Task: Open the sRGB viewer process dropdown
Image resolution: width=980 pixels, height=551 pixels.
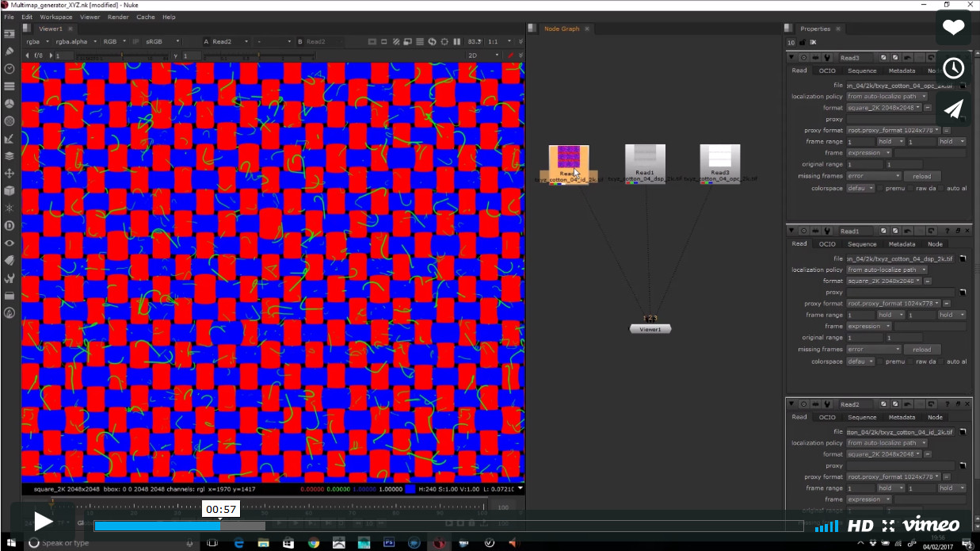Action: pyautogui.click(x=162, y=41)
